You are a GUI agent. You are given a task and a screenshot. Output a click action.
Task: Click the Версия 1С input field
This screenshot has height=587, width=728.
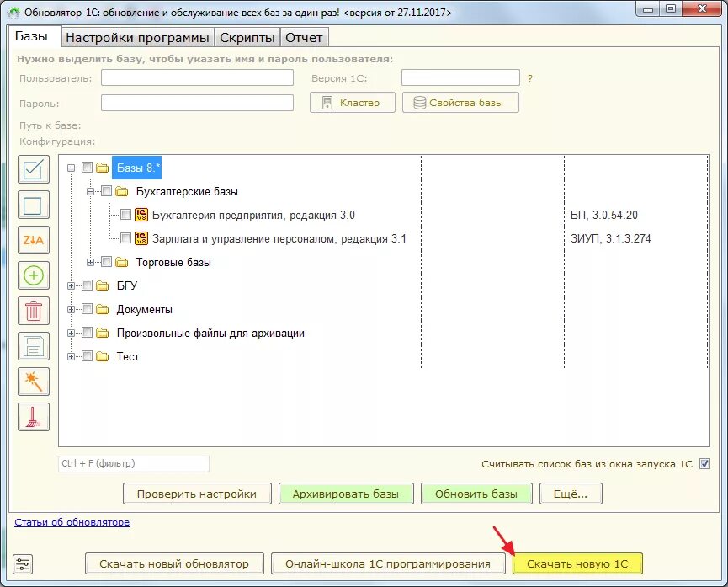tap(460, 77)
